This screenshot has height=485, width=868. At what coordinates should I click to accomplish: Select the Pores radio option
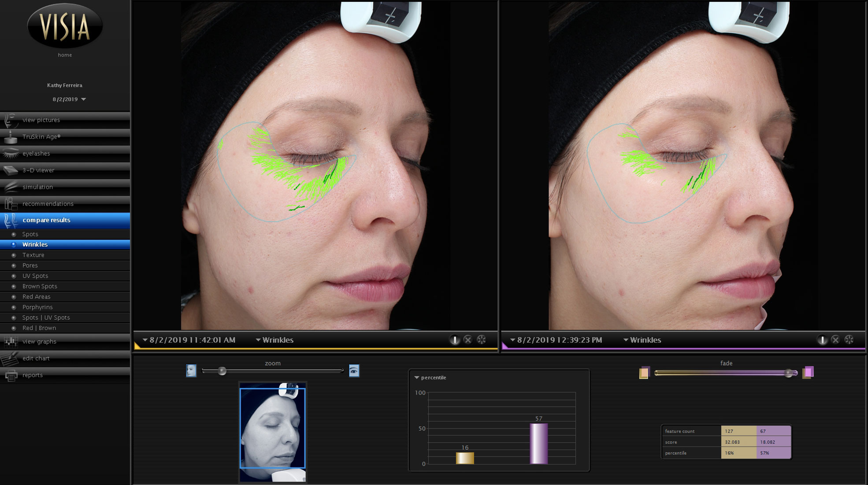pyautogui.click(x=30, y=265)
